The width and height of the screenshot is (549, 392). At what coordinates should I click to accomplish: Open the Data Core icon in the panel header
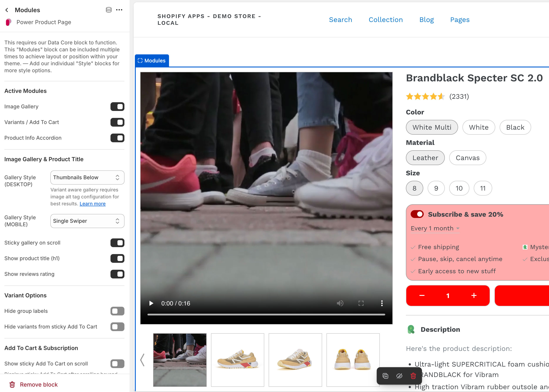click(x=109, y=10)
